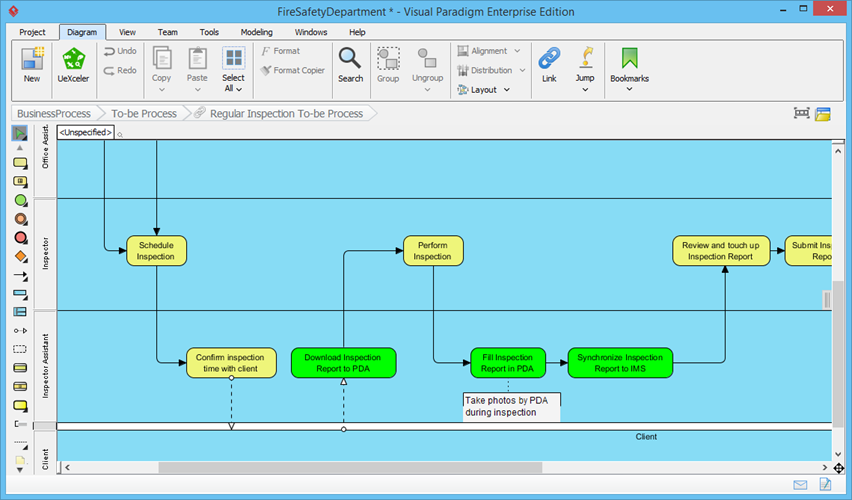Click the New diagram icon
The image size is (852, 500).
(32, 63)
